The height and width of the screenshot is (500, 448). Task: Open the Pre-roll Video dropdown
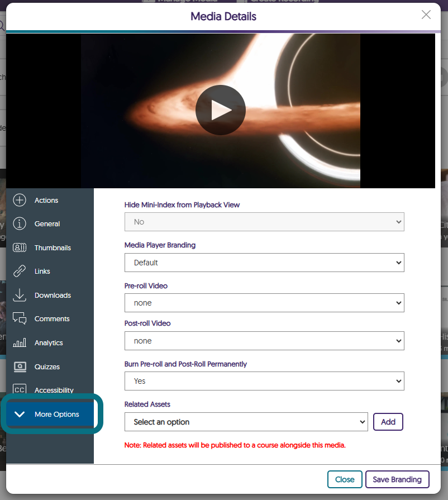click(x=264, y=303)
